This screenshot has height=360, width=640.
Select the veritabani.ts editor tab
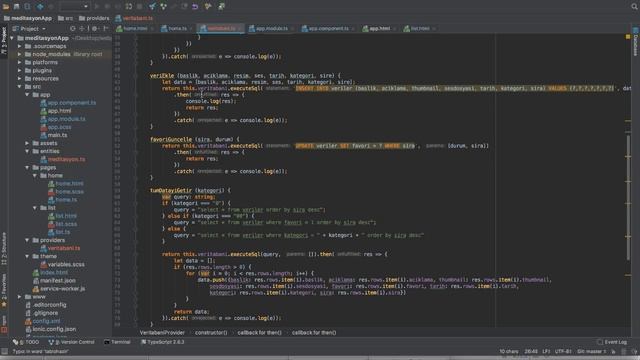point(221,29)
